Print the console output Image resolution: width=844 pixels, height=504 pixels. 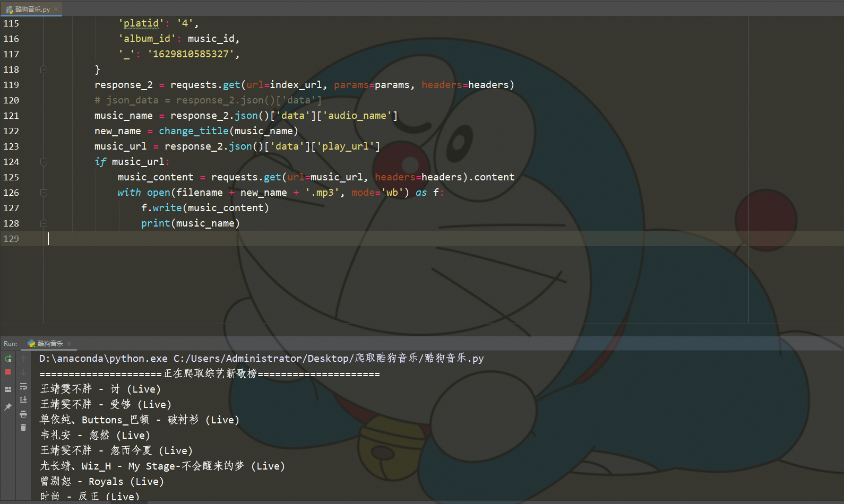(23, 414)
